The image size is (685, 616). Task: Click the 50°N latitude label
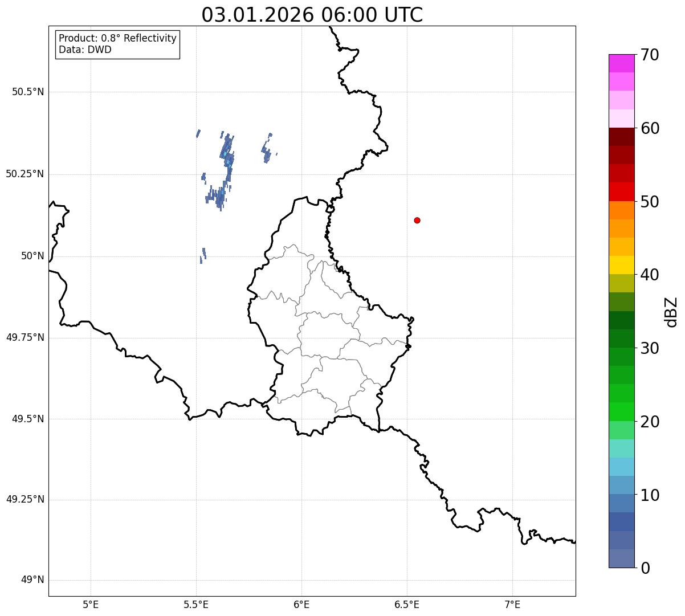click(x=32, y=256)
